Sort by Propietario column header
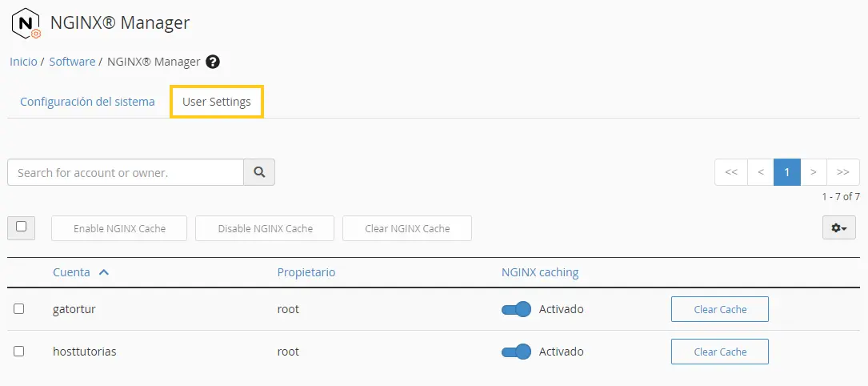868x386 pixels. tap(306, 272)
